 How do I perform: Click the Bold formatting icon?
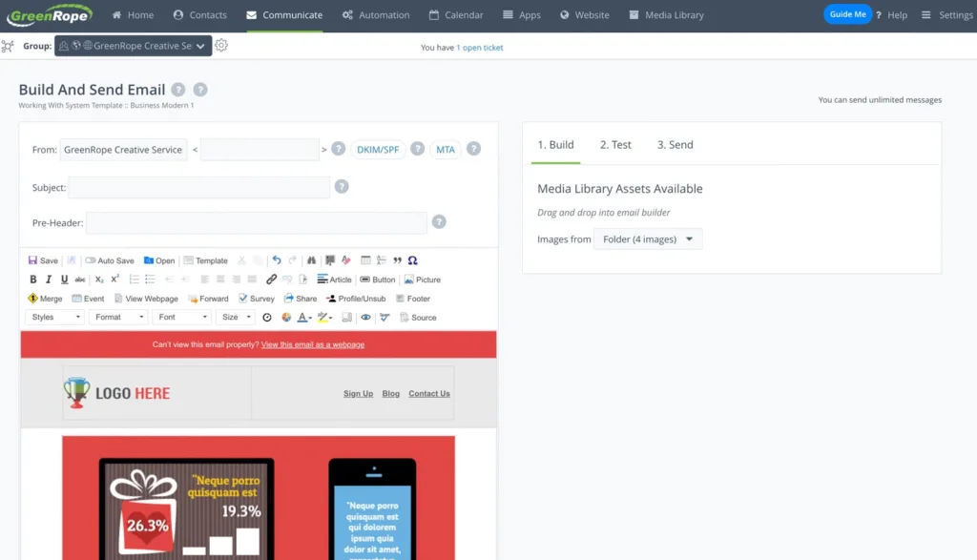(33, 280)
